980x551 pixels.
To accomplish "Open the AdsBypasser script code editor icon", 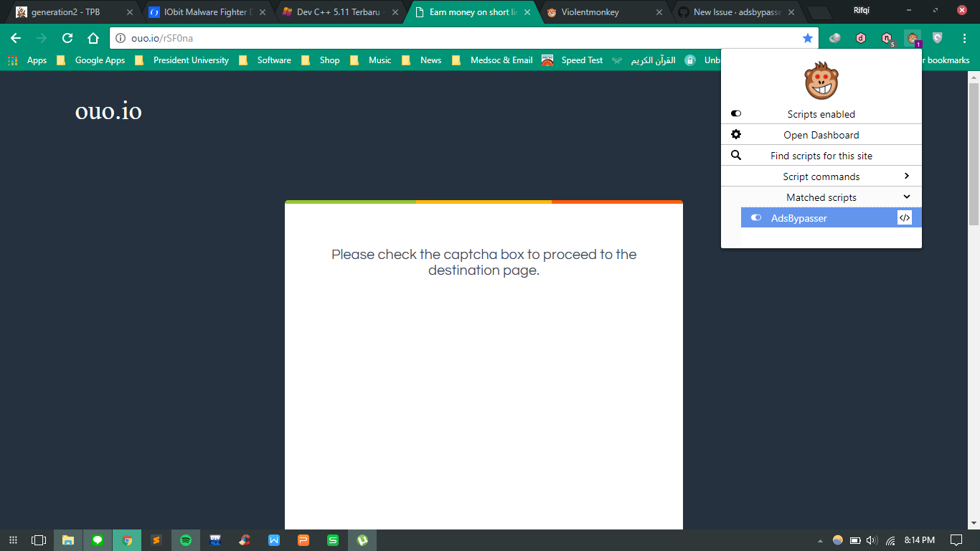I will pyautogui.click(x=905, y=217).
